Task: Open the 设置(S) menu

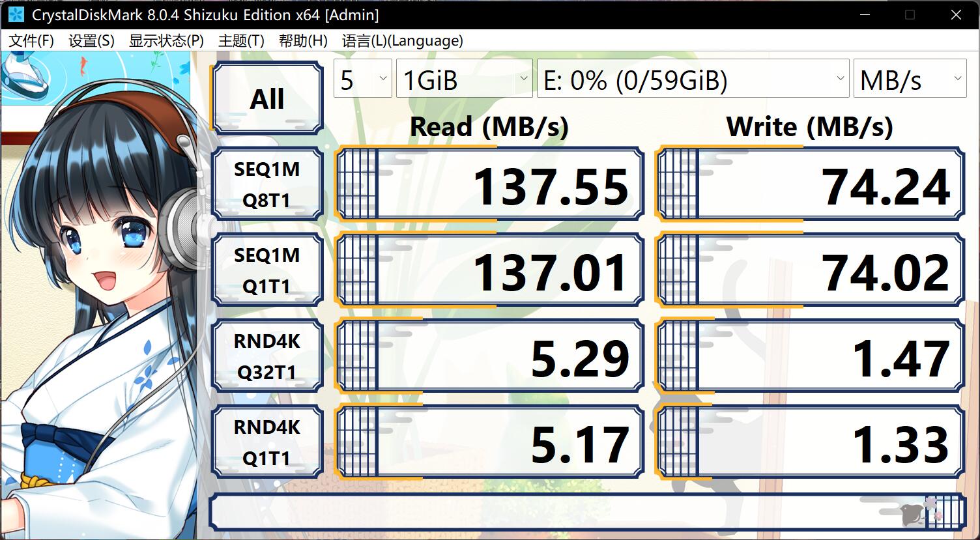Action: click(x=91, y=41)
